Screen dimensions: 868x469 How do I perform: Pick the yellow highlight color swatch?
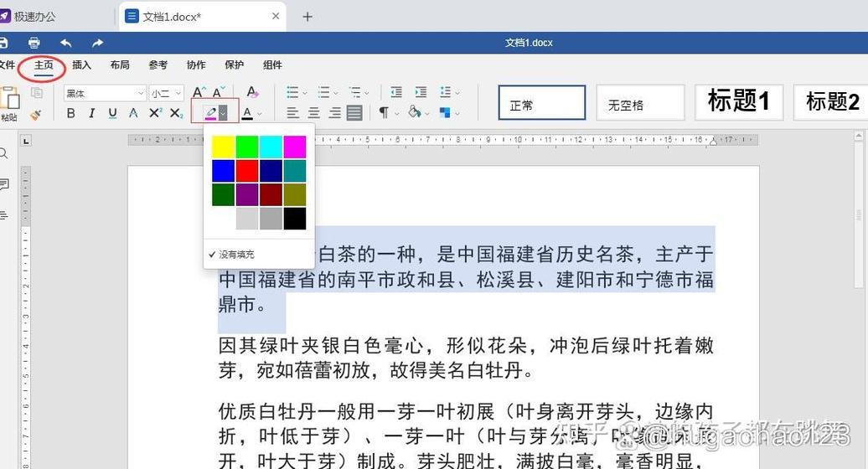pos(223,147)
